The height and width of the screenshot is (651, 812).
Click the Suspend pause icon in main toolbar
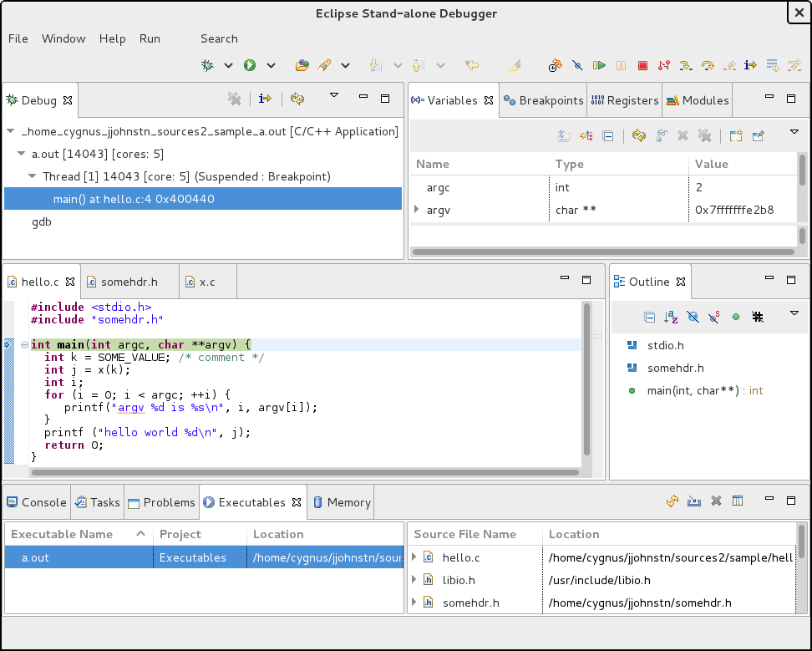click(x=621, y=65)
